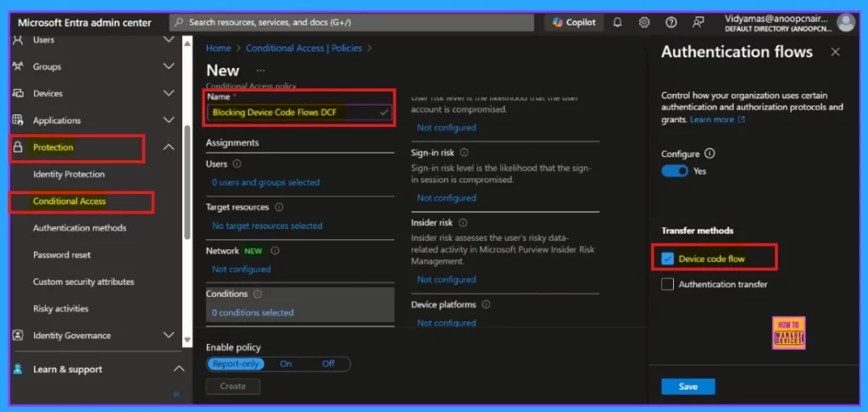Click the Applications sidebar icon
The width and height of the screenshot is (868, 412).
point(18,120)
